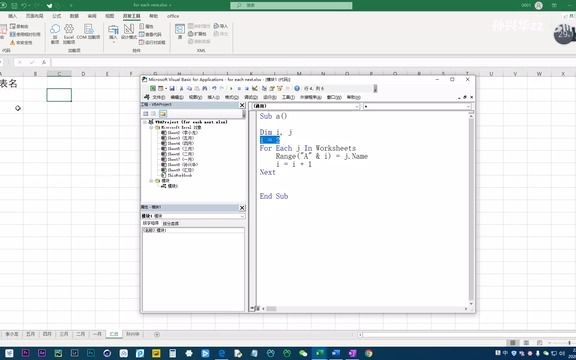Click the Macro Security button in ribbon
The width and height of the screenshot is (576, 360).
[x=21, y=43]
